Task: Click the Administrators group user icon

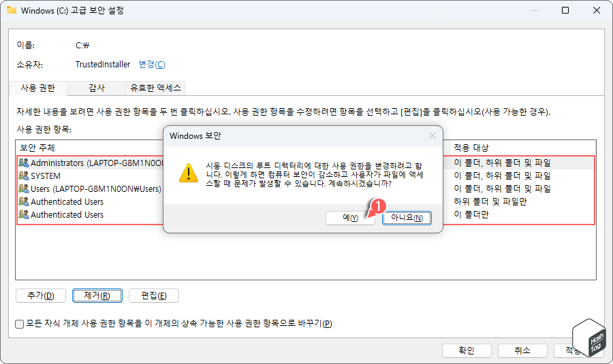Action: coord(24,163)
